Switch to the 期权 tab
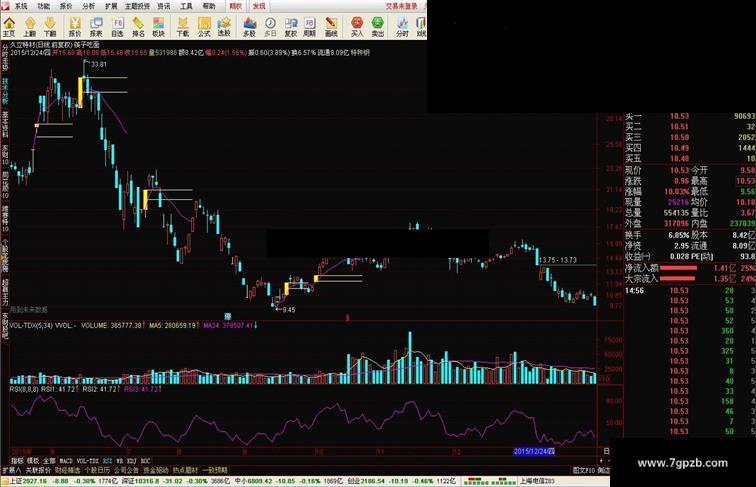The height and width of the screenshot is (487, 756). [x=236, y=6]
